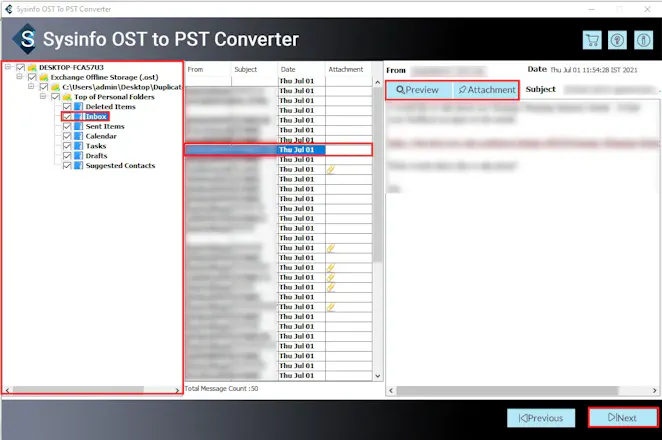Click the DESKTOP-FCA57U3 computer icon
The width and height of the screenshot is (662, 440).
pyautogui.click(x=32, y=68)
